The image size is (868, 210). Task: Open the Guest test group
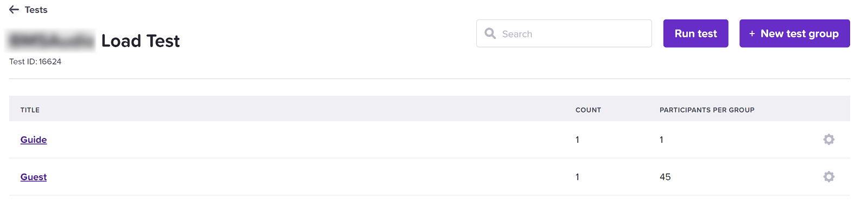pyautogui.click(x=34, y=177)
